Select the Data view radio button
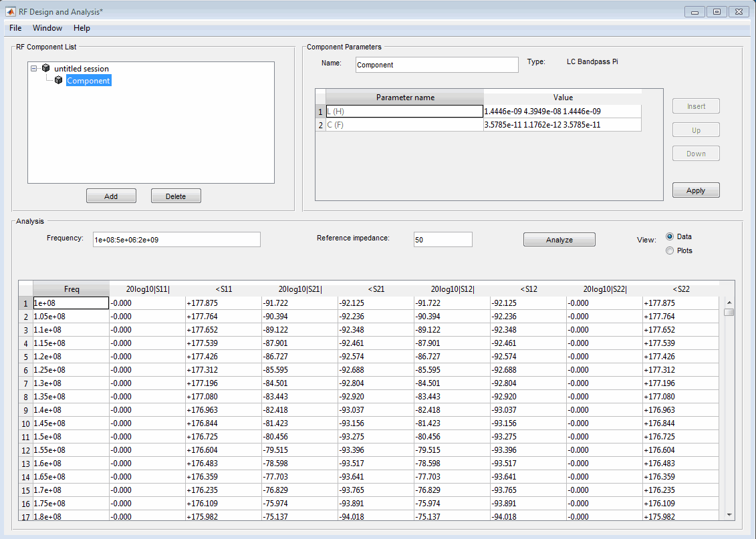 tap(670, 236)
